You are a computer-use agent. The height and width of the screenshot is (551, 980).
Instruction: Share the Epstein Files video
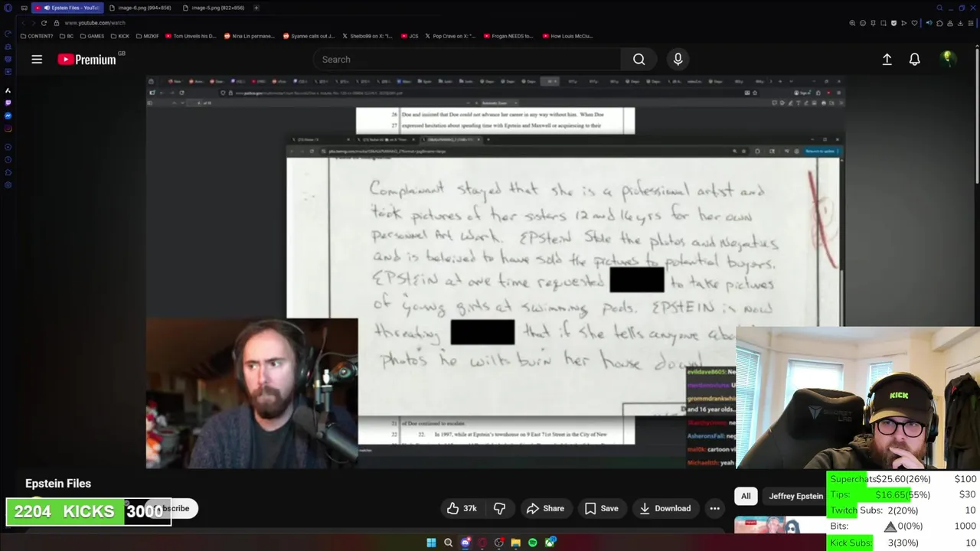[545, 508]
